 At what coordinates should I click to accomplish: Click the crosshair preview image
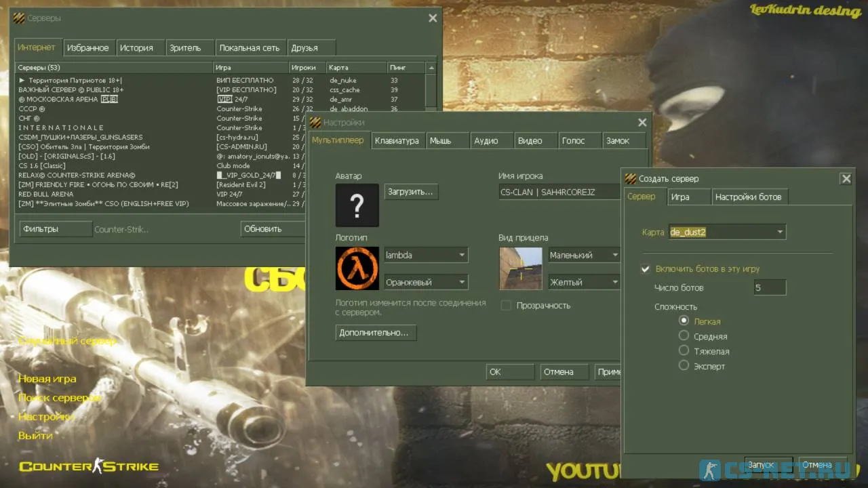pos(521,268)
